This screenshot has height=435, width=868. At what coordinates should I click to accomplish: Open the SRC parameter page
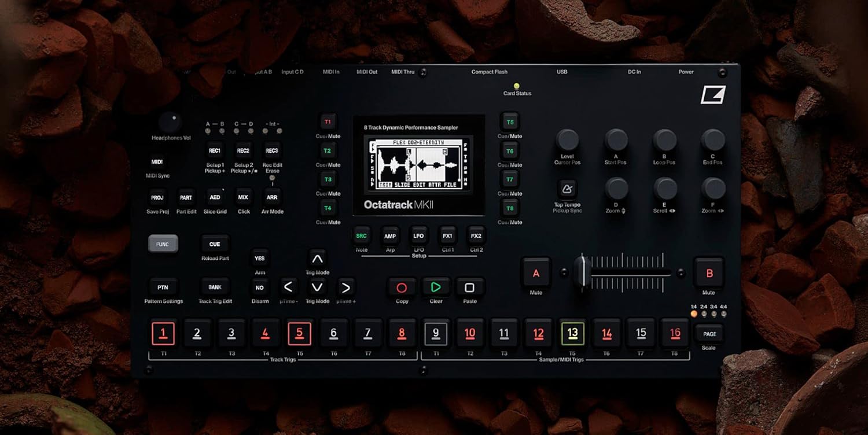[362, 236]
